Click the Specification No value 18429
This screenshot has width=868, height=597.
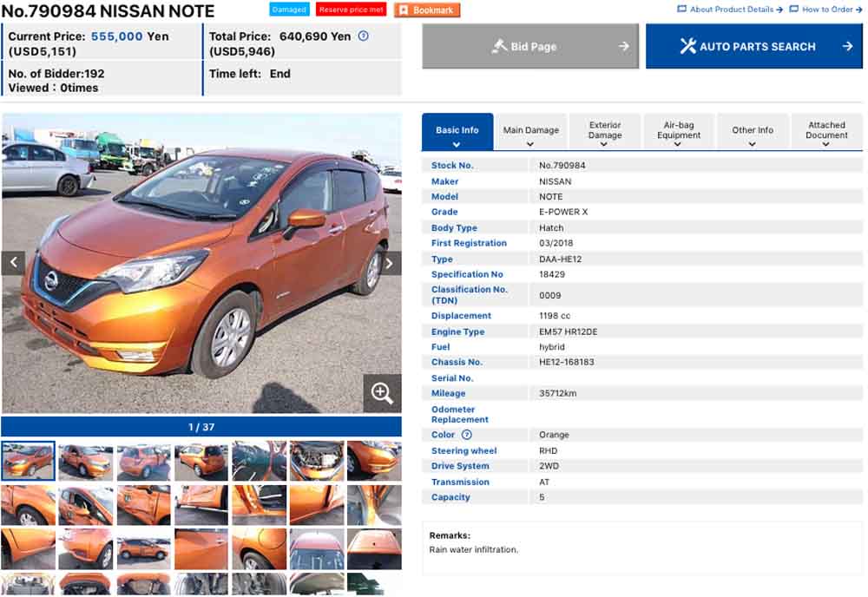point(552,274)
